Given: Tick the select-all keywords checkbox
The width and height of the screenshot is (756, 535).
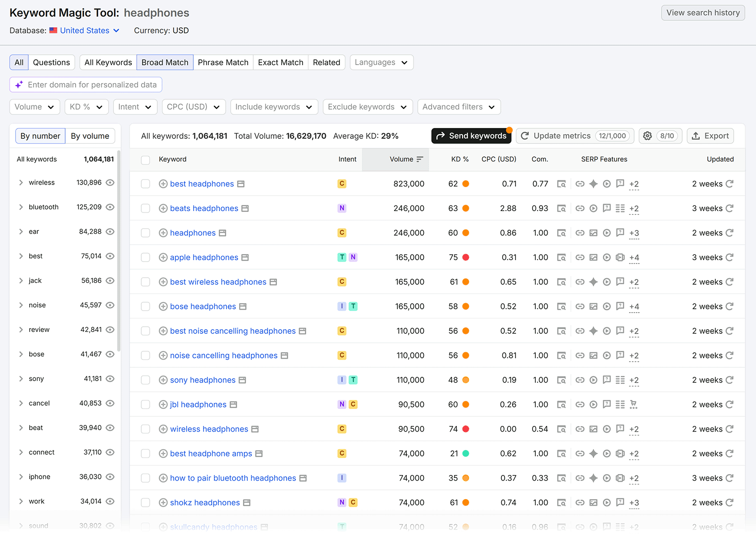Looking at the screenshot, I should tap(146, 160).
